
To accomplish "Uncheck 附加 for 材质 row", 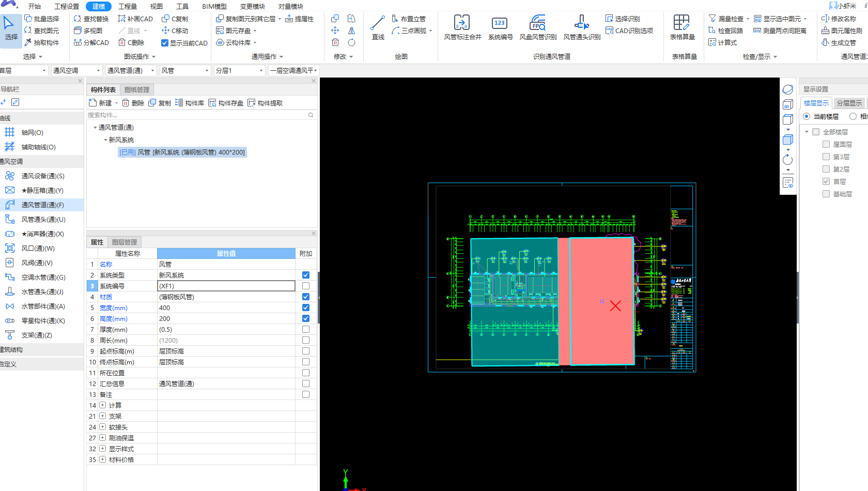I will (x=306, y=297).
